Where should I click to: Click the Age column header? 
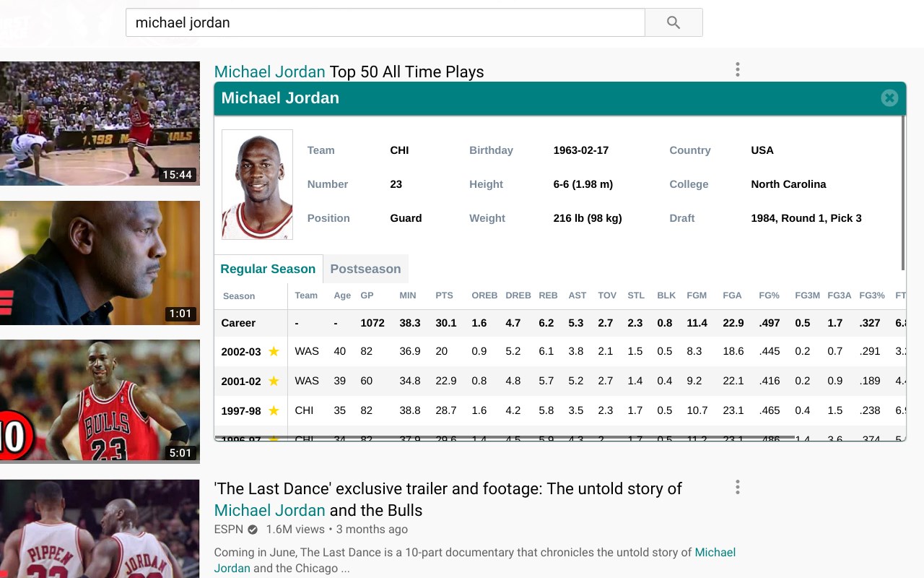click(342, 296)
